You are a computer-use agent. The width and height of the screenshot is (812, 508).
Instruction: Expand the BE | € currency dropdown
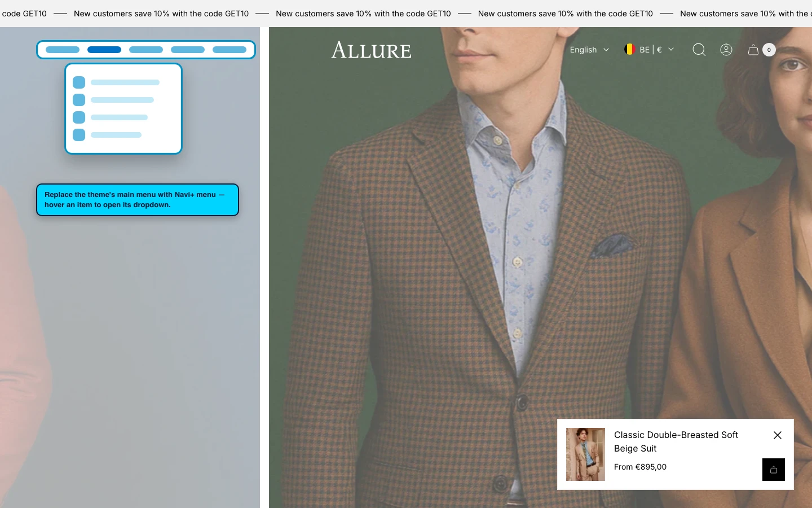(x=649, y=50)
